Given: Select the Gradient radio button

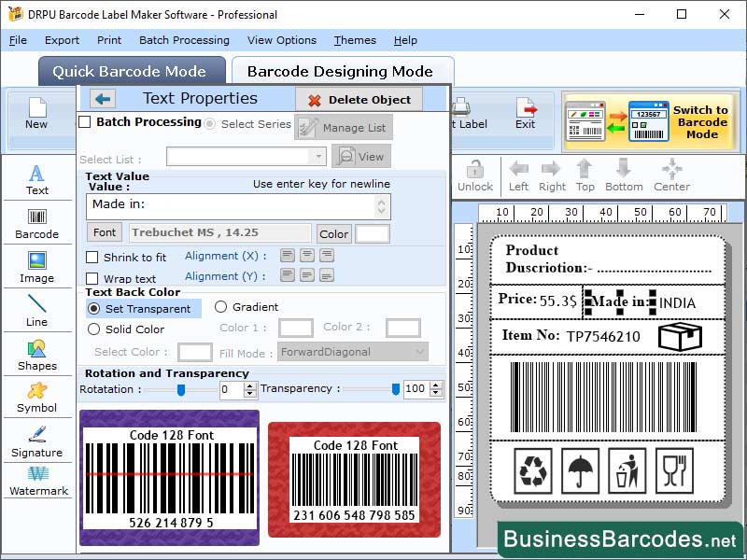Looking at the screenshot, I should pos(222,309).
